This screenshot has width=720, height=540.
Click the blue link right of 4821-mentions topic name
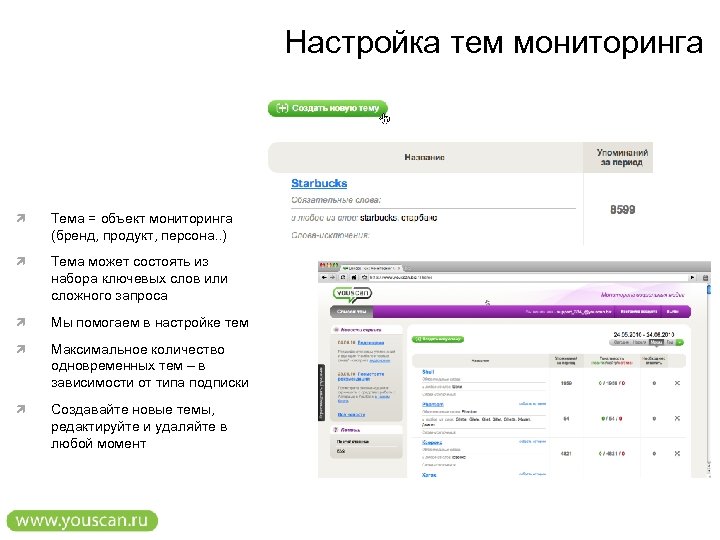coord(532,441)
